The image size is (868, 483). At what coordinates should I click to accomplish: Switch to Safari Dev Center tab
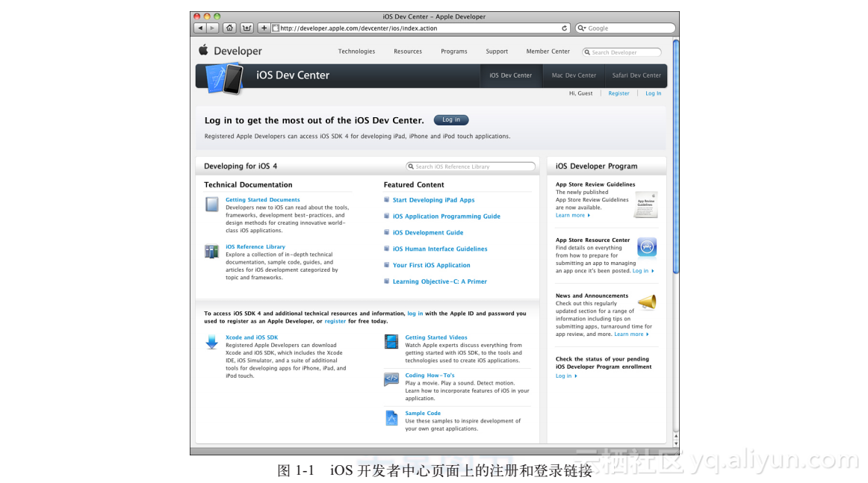coord(636,76)
